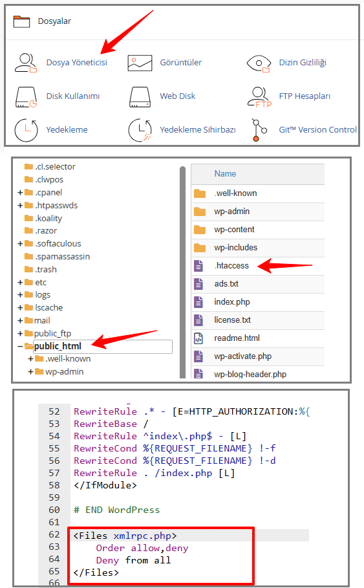Click editor line 64 'Deny from all'
Image resolution: width=364 pixels, height=588 pixels.
click(x=133, y=560)
